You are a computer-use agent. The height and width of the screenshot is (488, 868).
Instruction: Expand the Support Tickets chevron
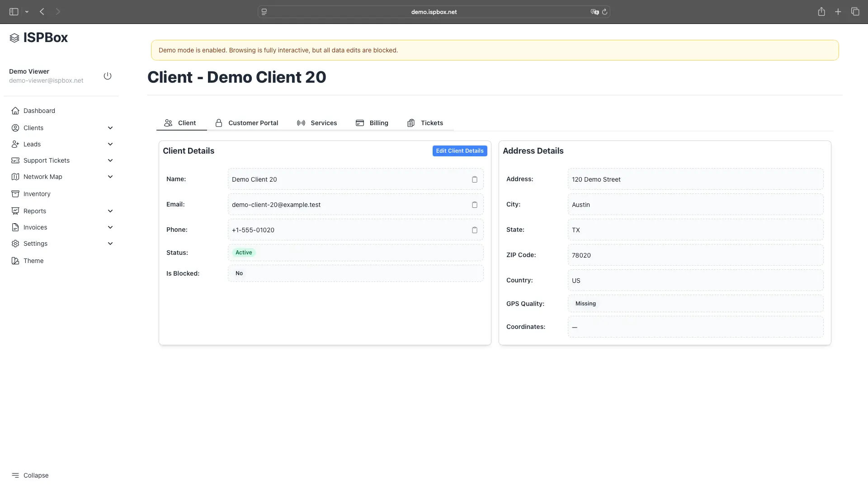click(110, 160)
